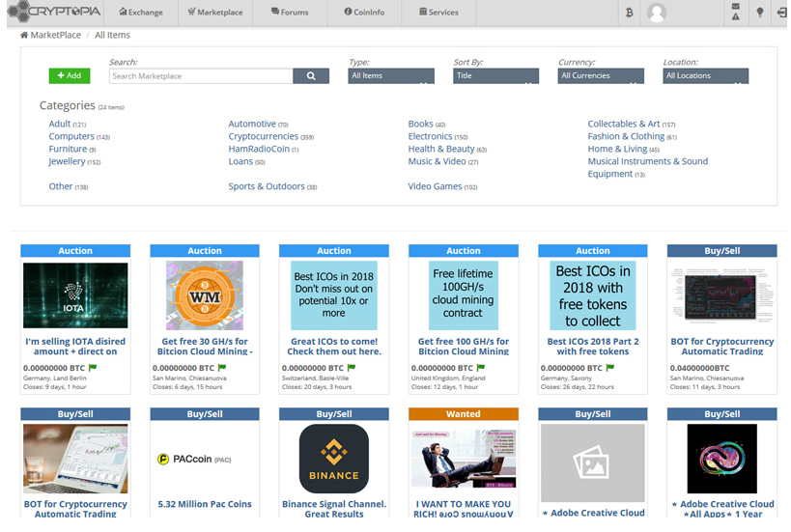Open the Sports & Outdoors category

[x=267, y=186]
